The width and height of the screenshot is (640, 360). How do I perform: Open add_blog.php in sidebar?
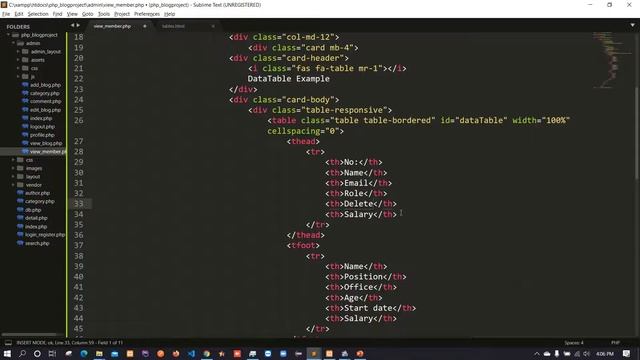45,85
